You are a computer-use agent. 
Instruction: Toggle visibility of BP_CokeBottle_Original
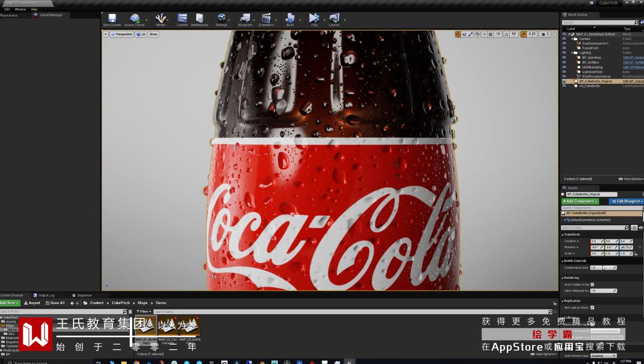coord(564,81)
